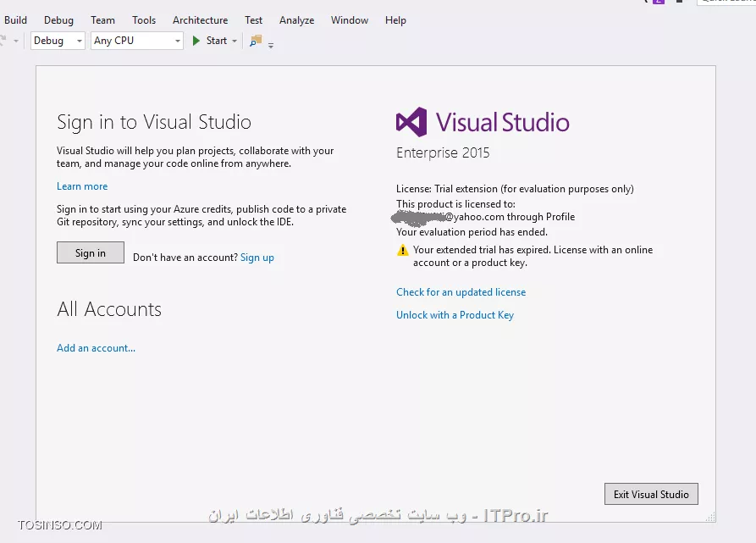Open the Help menu
756x543 pixels.
(395, 20)
